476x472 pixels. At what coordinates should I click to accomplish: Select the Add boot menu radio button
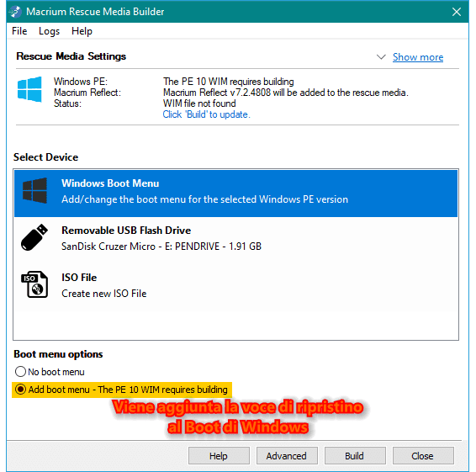click(21, 390)
